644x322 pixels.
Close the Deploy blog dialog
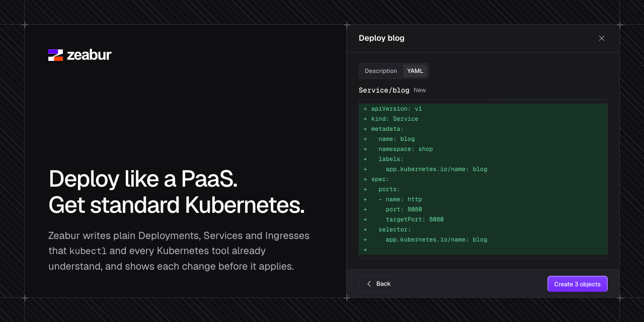click(602, 38)
